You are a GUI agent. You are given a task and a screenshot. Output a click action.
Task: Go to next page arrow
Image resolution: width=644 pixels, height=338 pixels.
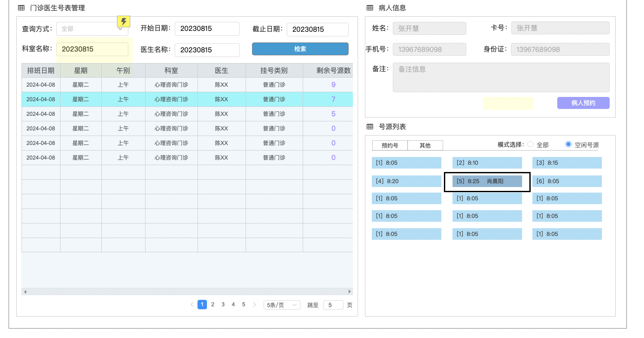[x=254, y=305]
